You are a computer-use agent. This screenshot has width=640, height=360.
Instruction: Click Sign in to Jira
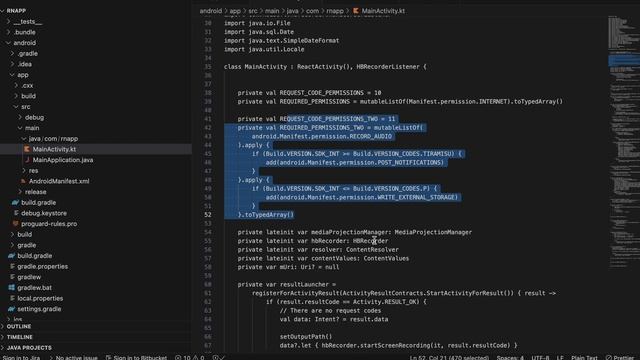click(x=21, y=358)
